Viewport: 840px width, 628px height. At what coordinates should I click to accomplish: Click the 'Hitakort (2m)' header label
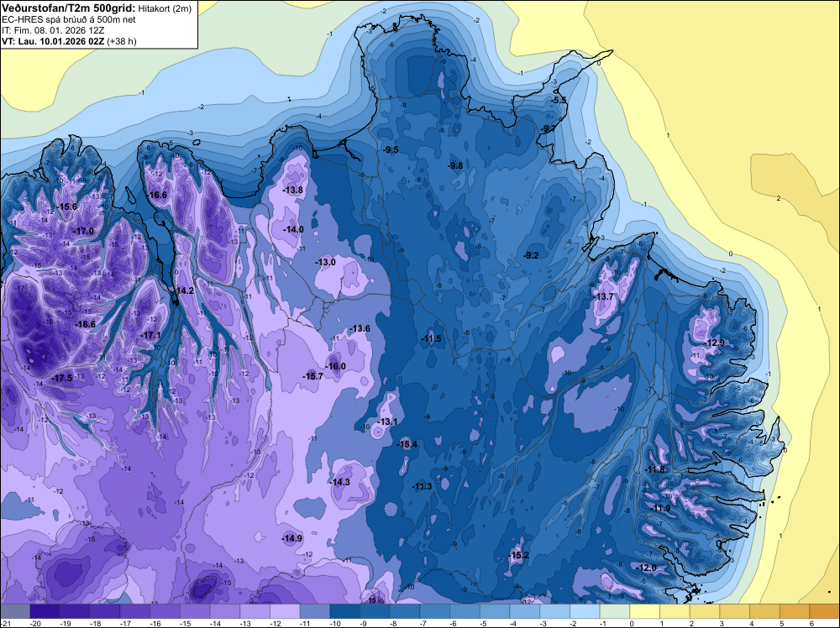[x=164, y=8]
